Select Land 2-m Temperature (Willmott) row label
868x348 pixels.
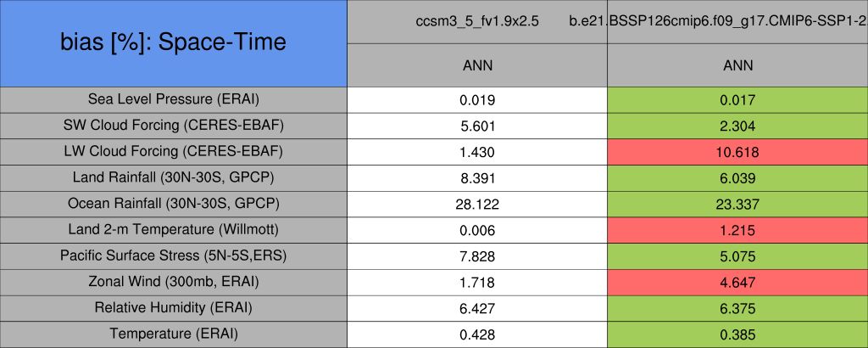[x=174, y=230]
